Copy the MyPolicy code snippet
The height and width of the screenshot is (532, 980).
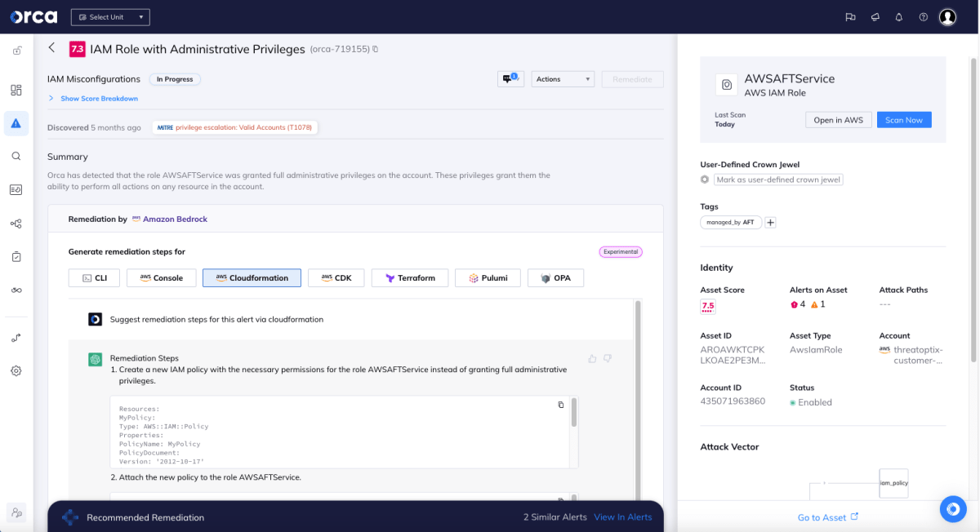click(561, 405)
